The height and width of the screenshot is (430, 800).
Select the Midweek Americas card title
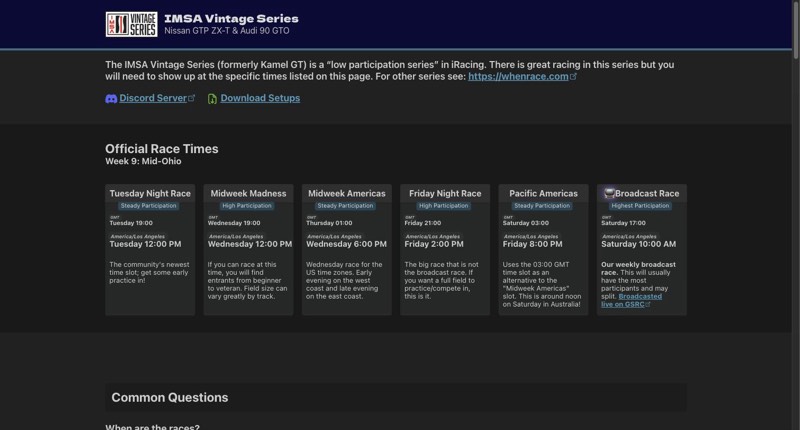click(x=347, y=193)
